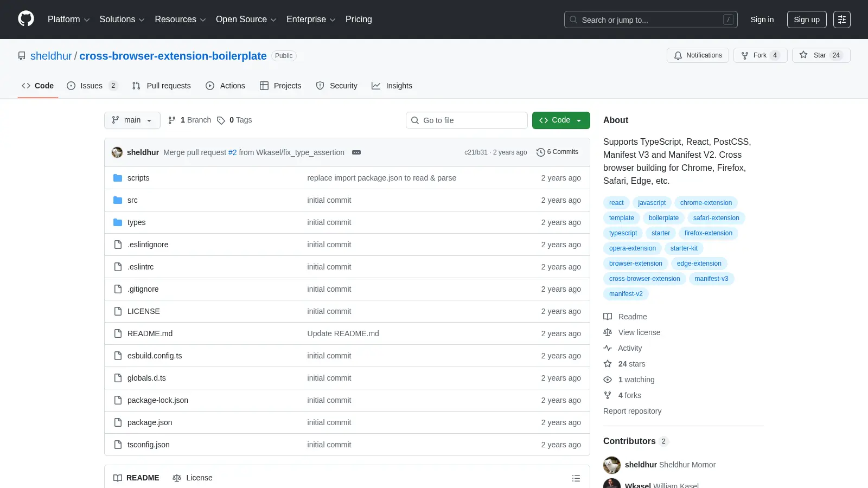Image resolution: width=868 pixels, height=488 pixels.
Task: Switch to the Projects tab
Action: tap(280, 86)
